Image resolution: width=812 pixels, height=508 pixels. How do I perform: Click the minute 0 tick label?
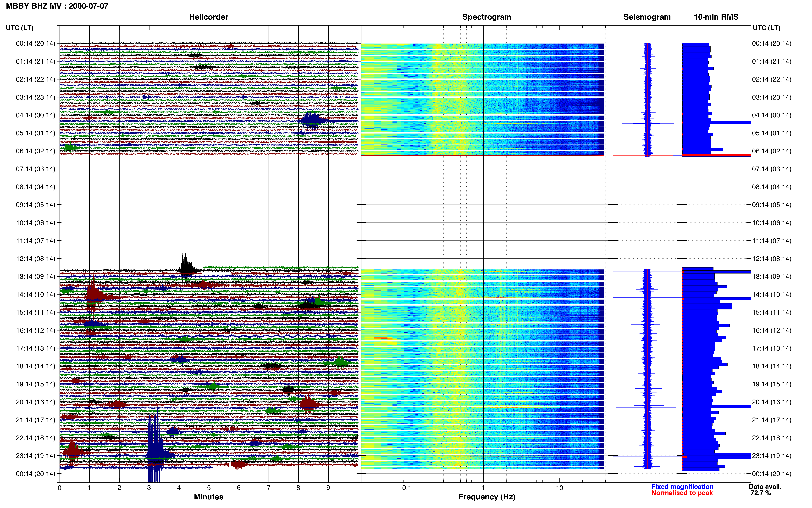tap(59, 488)
